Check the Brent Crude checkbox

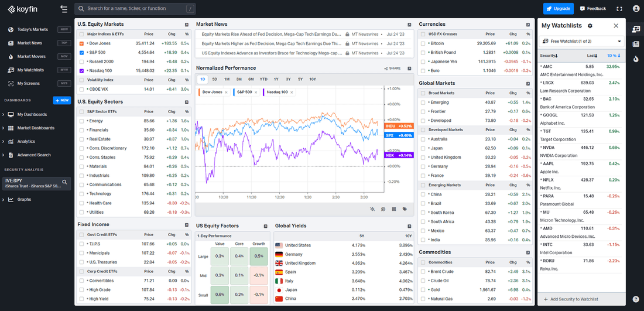tap(423, 271)
